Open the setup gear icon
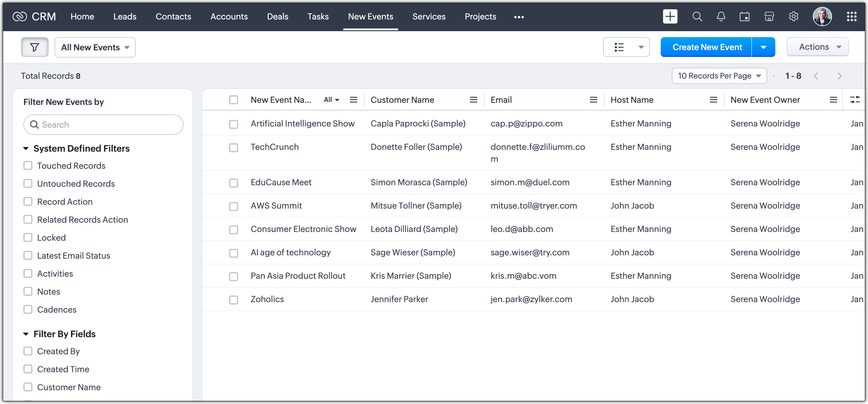 [794, 16]
